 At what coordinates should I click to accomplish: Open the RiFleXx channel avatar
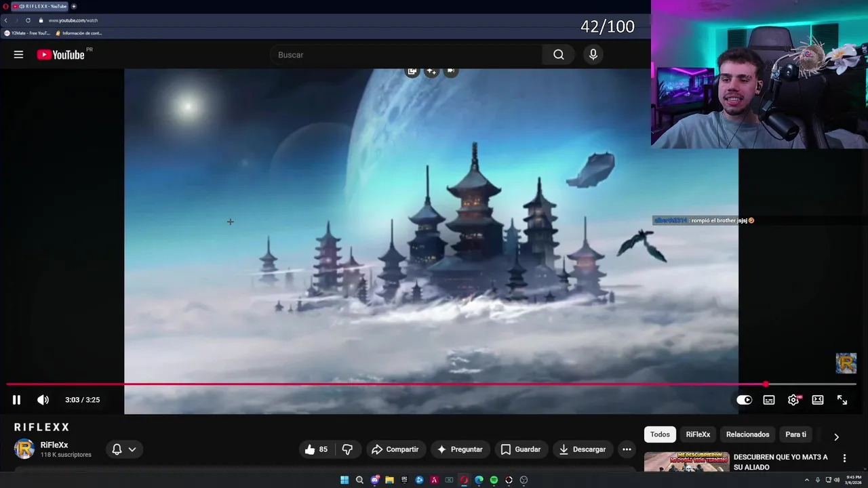click(x=24, y=449)
